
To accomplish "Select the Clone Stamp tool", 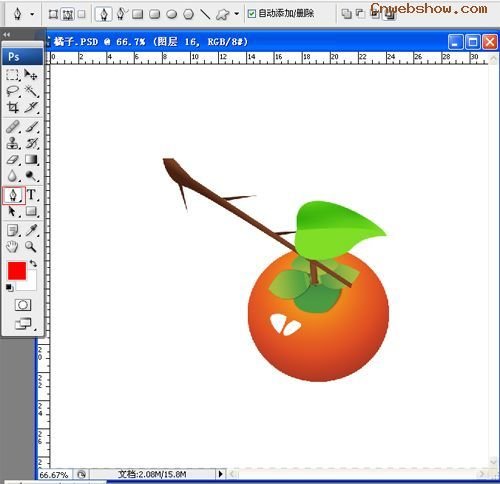I will [x=13, y=143].
